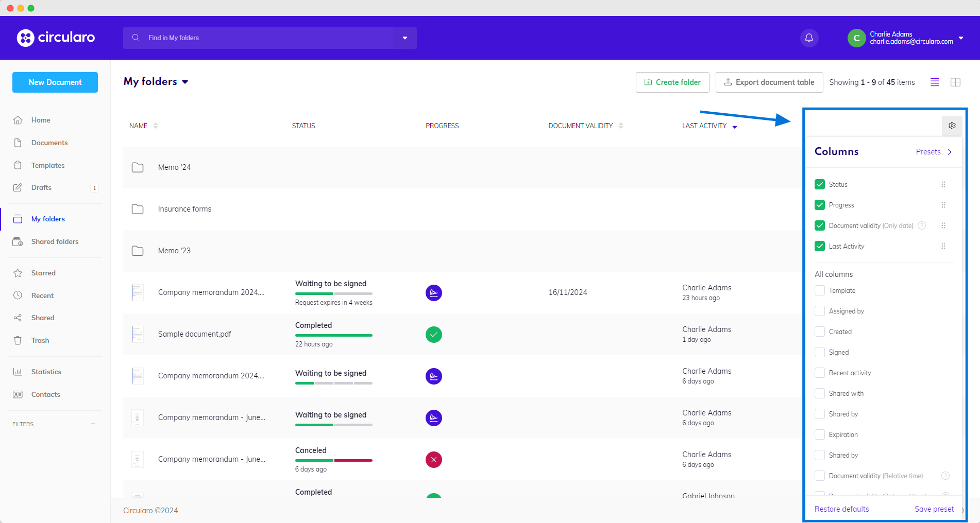Click the notification bell icon
This screenshot has width=980, height=523.
(x=809, y=38)
